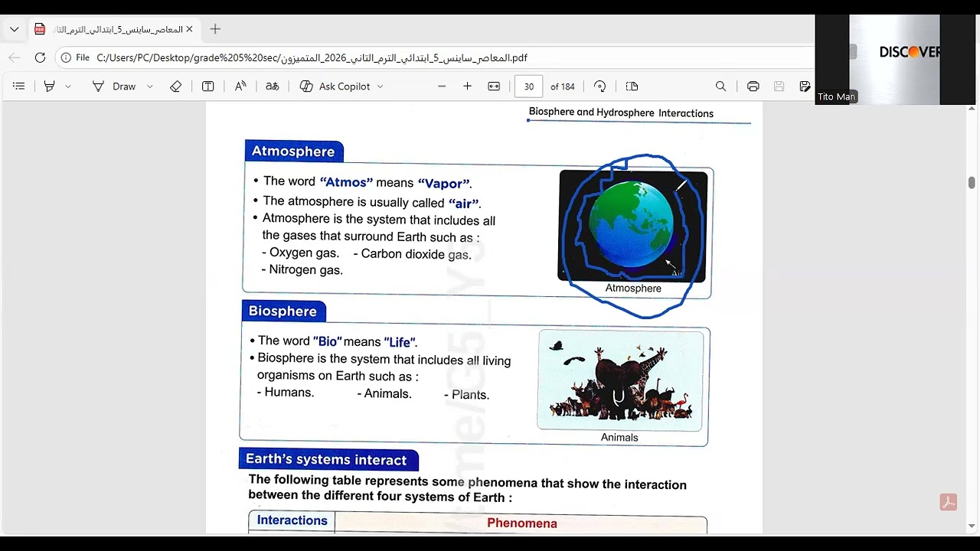Click the Biosphere heading

point(283,311)
